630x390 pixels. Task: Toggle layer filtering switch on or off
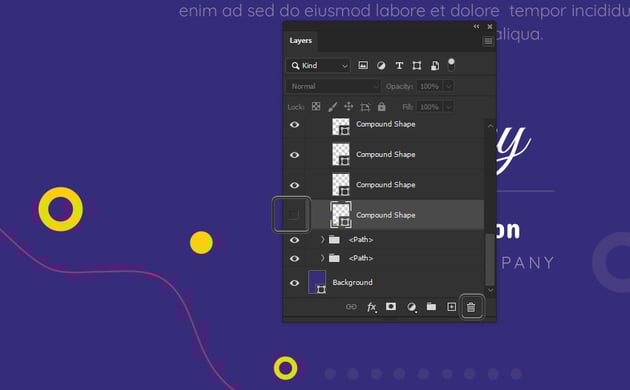(x=451, y=64)
